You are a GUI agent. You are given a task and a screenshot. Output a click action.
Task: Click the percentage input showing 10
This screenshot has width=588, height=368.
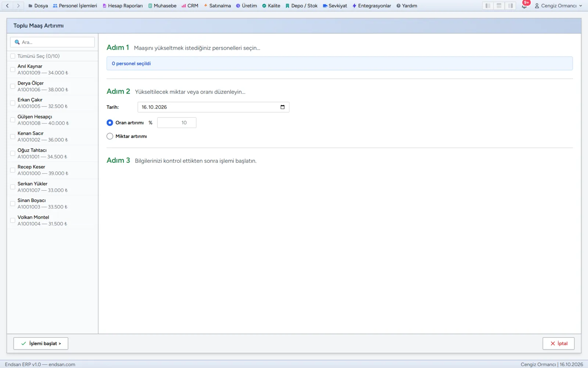(x=177, y=123)
